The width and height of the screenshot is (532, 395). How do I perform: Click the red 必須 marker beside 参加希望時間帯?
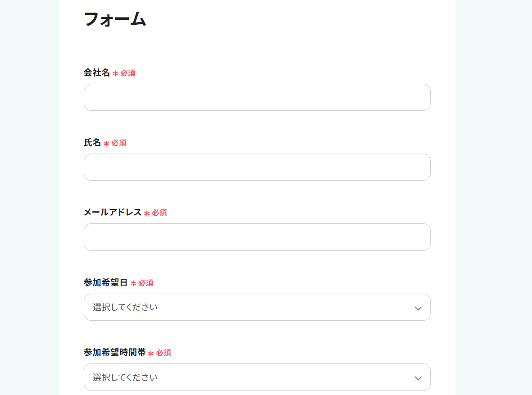(164, 353)
